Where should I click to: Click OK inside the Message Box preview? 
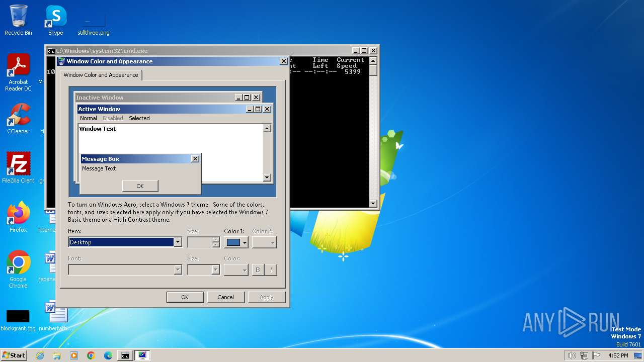140,186
